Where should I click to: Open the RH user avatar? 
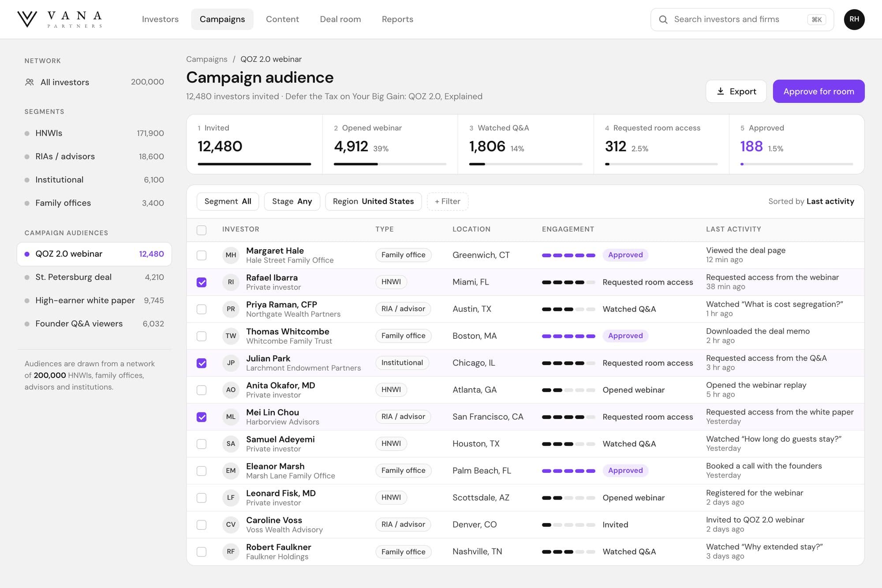(x=854, y=19)
